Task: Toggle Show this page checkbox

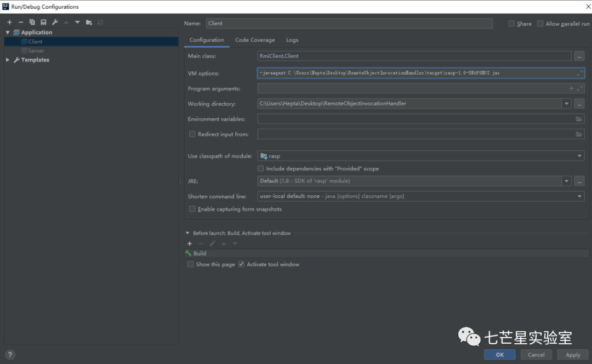Action: tap(190, 264)
